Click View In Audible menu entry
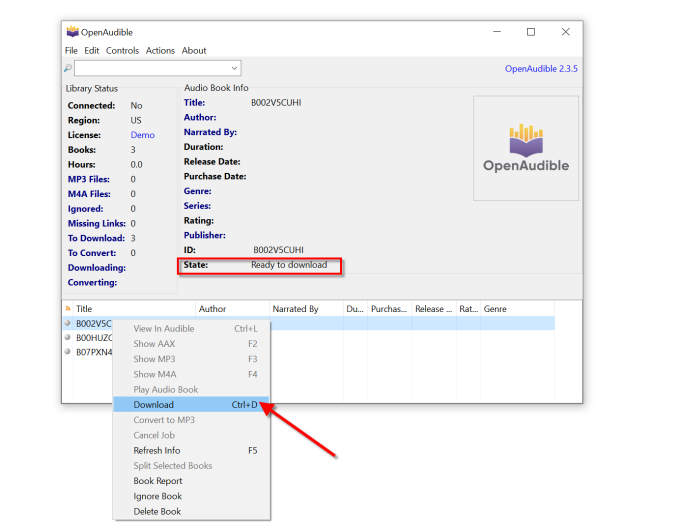 191,329
